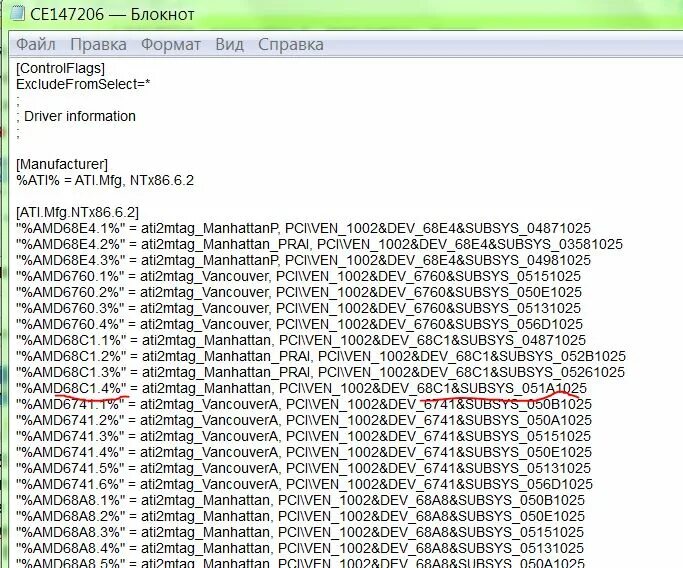Click the %AMD68E4.3% ManhattanP line
Screen dimensions: 683x568
[x=304, y=260]
